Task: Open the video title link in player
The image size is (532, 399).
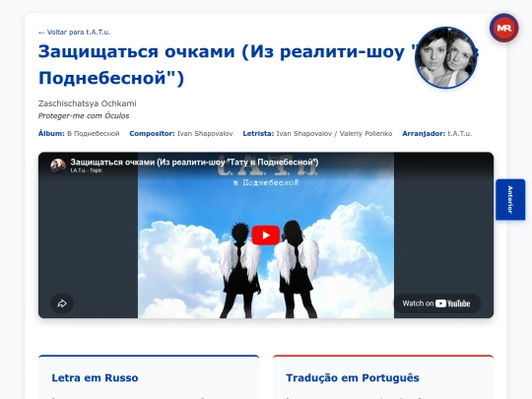Action: pos(194,163)
